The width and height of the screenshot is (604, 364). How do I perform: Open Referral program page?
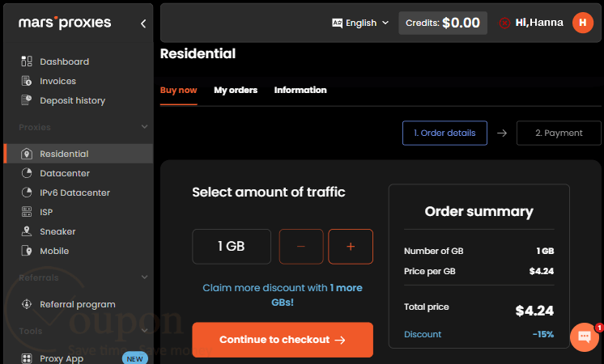[79, 304]
